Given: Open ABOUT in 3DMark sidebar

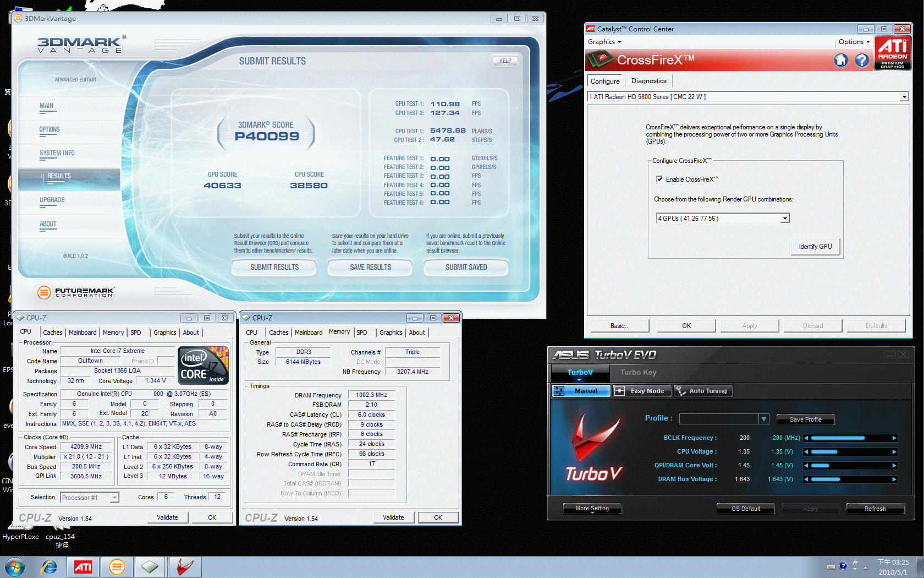Looking at the screenshot, I should 48,224.
